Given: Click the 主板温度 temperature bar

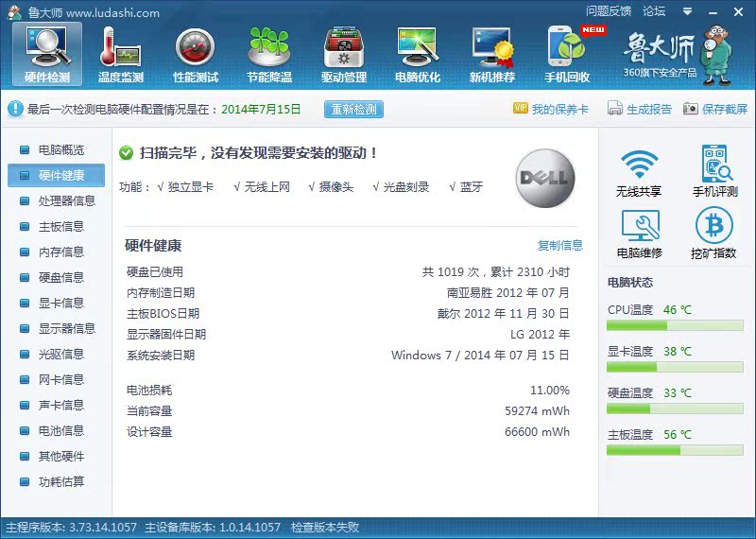Looking at the screenshot, I should (x=675, y=451).
